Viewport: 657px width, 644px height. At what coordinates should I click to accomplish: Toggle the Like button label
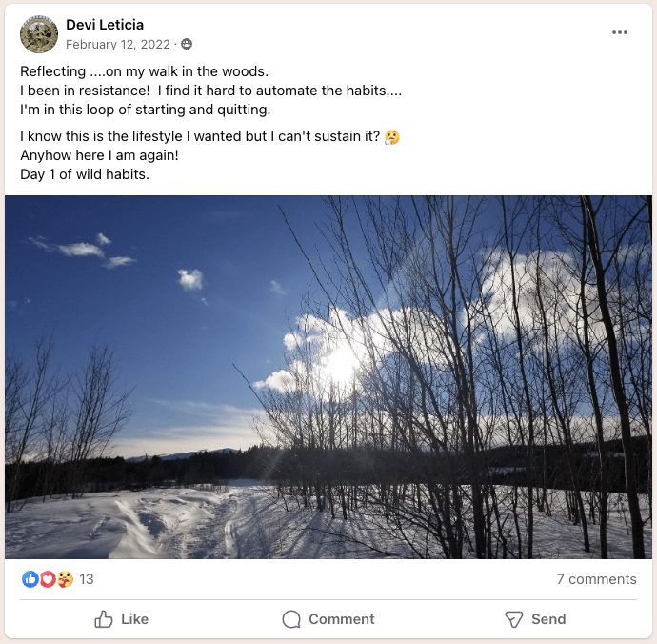pyautogui.click(x=134, y=619)
